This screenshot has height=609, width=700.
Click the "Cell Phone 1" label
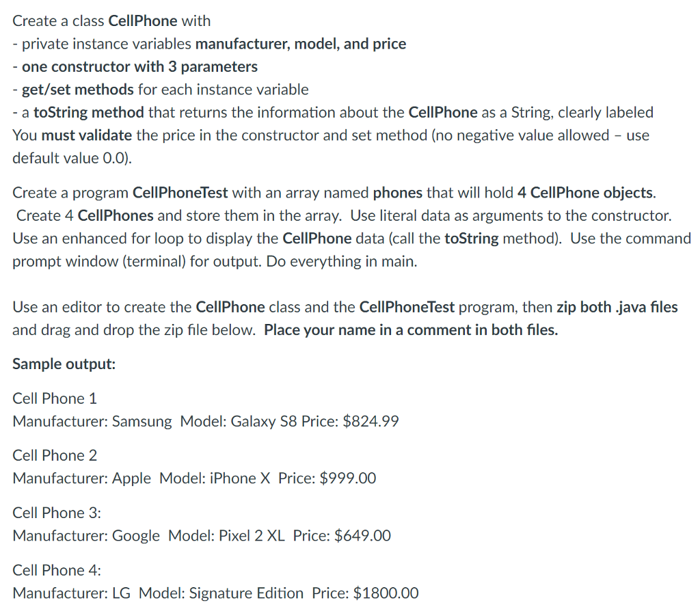(x=55, y=398)
